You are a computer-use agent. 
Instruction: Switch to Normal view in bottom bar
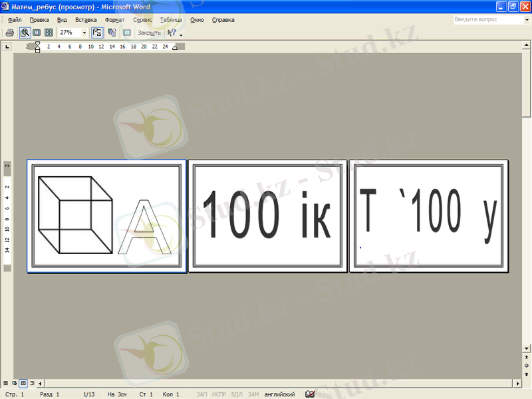click(6, 384)
